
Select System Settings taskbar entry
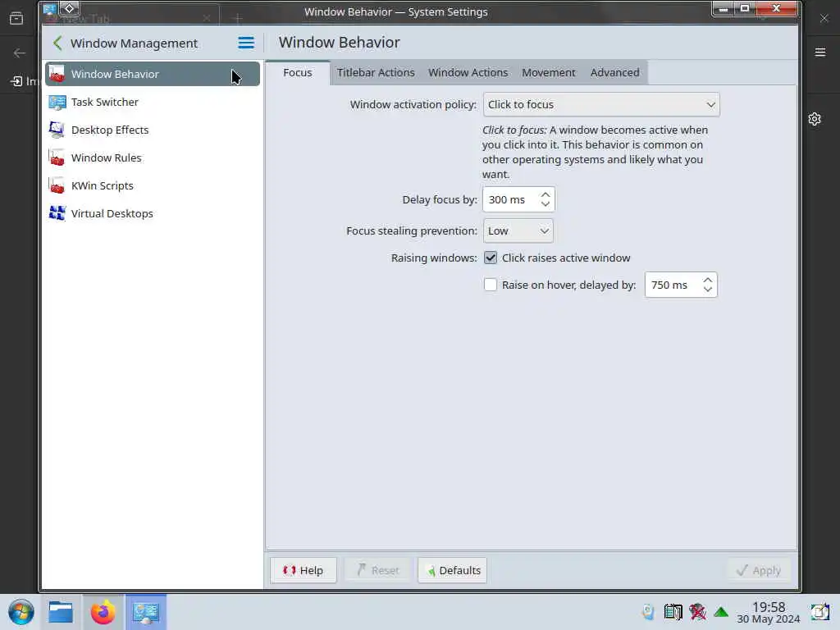tap(146, 612)
